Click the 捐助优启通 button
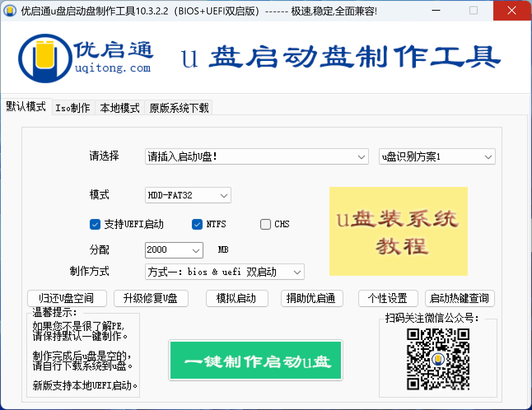 (312, 298)
